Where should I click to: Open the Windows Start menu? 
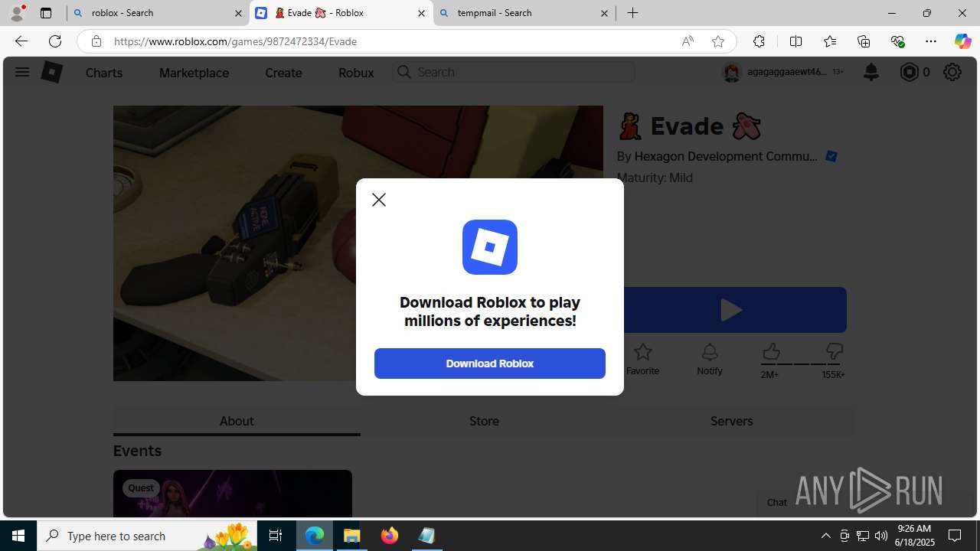[18, 536]
